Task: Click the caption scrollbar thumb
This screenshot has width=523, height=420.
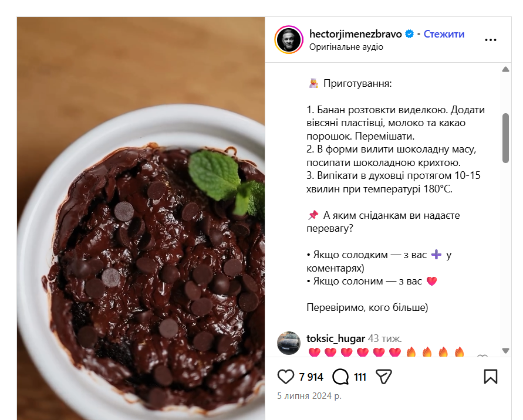Action: [x=505, y=138]
